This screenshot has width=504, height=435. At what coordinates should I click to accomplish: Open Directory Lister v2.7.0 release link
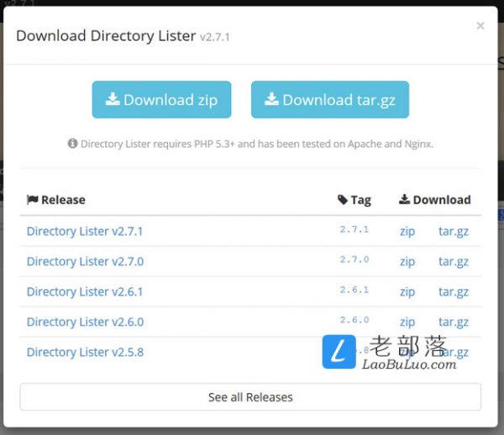coord(85,261)
